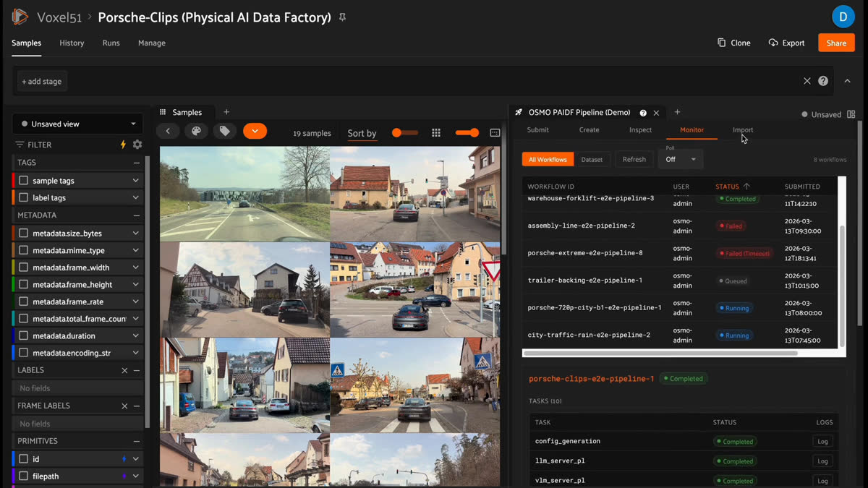Click the add stage button

[x=41, y=82]
